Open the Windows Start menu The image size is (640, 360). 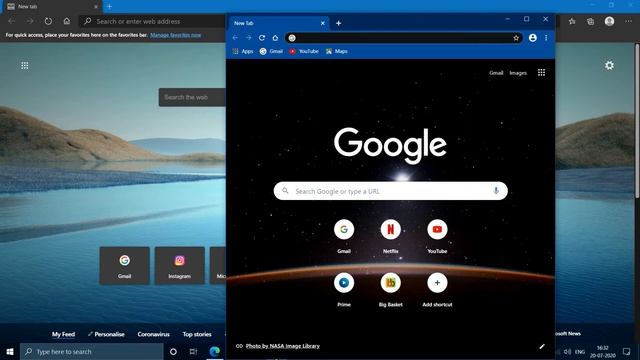tap(10, 352)
